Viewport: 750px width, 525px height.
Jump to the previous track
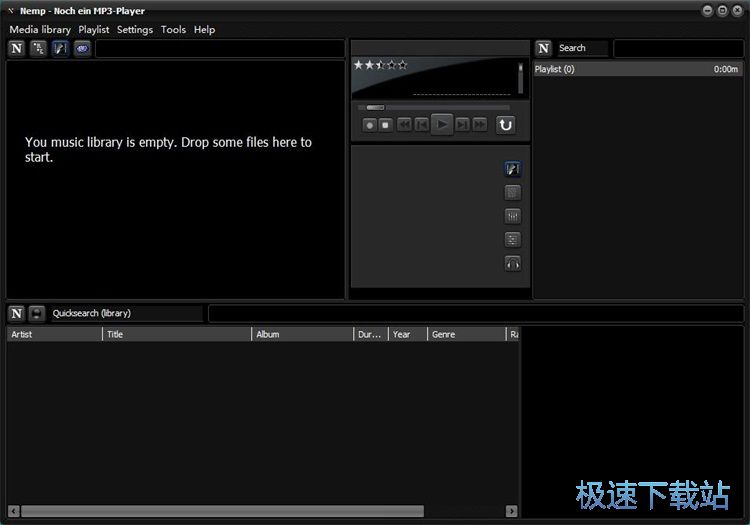pos(421,125)
